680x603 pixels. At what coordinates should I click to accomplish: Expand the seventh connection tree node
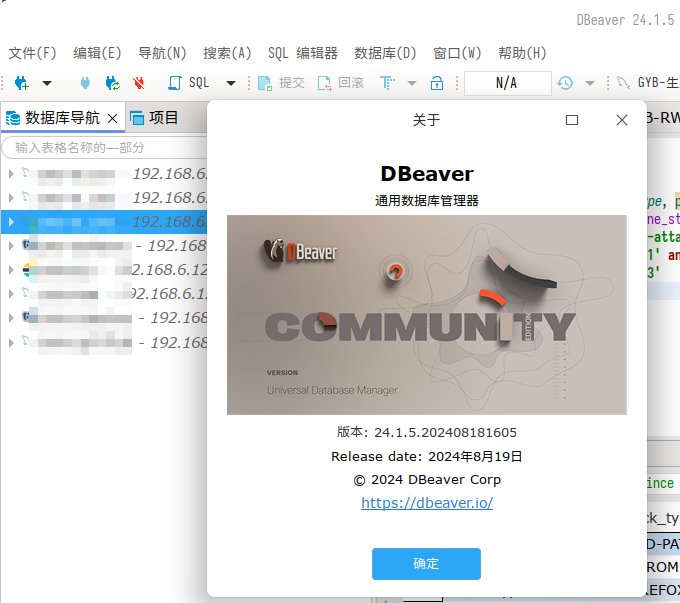pyautogui.click(x=11, y=318)
